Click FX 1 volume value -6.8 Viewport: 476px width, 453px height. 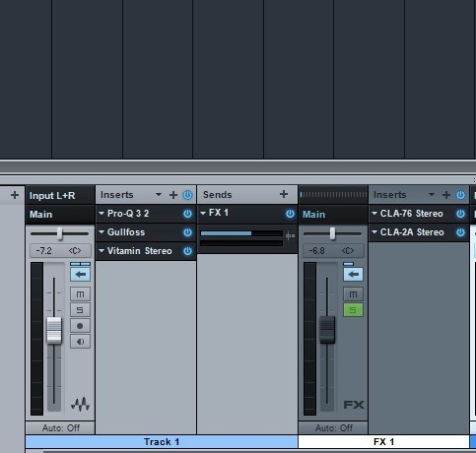317,251
